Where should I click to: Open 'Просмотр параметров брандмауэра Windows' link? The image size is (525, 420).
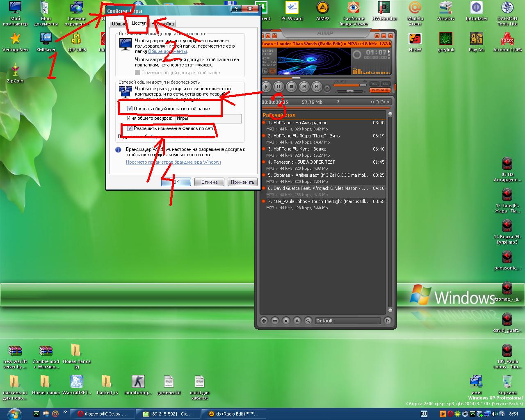[173, 162]
